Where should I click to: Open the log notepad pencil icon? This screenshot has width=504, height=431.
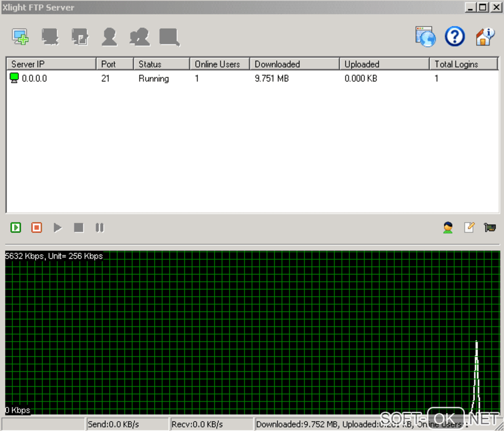pyautogui.click(x=469, y=227)
